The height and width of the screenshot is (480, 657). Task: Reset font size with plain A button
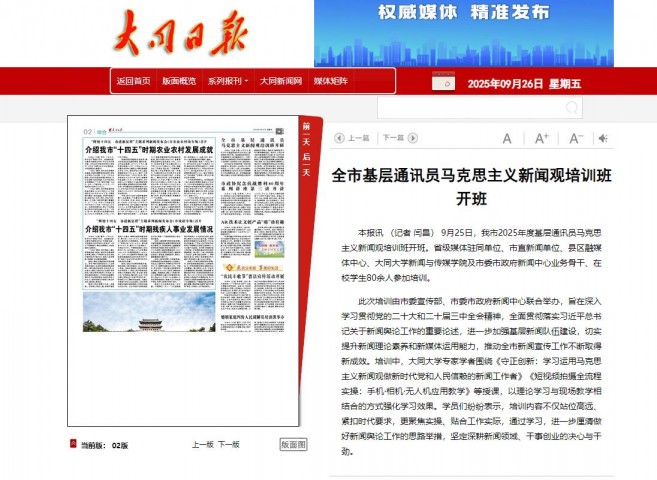tap(507, 138)
